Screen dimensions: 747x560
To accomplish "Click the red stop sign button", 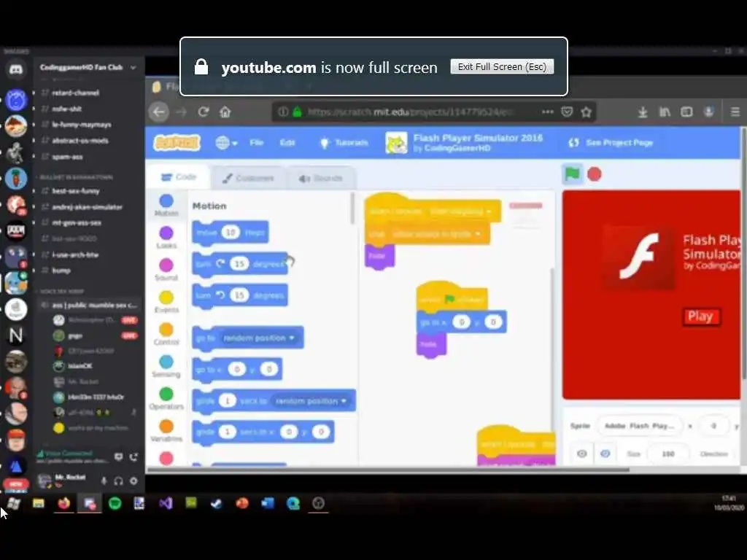I will coord(594,174).
